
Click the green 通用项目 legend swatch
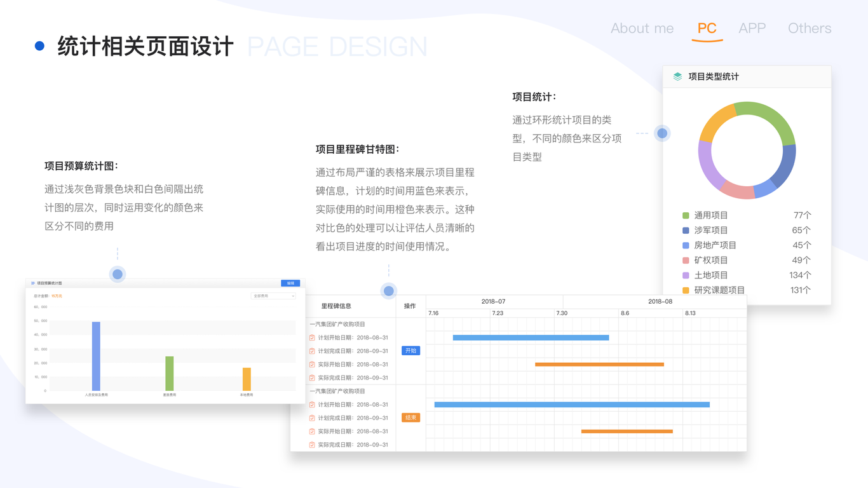[686, 215]
